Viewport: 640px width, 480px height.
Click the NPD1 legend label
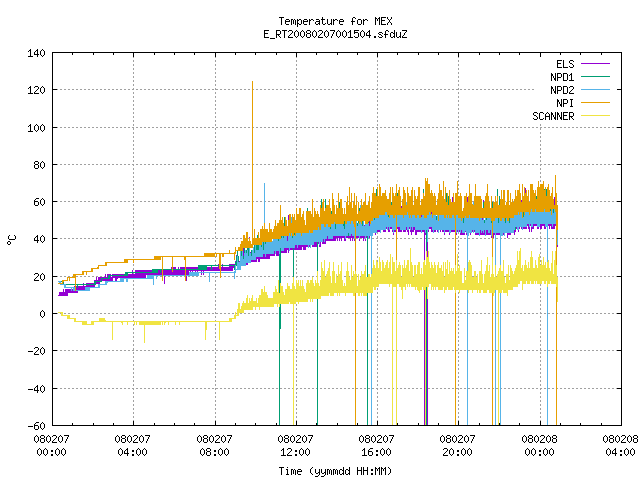(562, 77)
